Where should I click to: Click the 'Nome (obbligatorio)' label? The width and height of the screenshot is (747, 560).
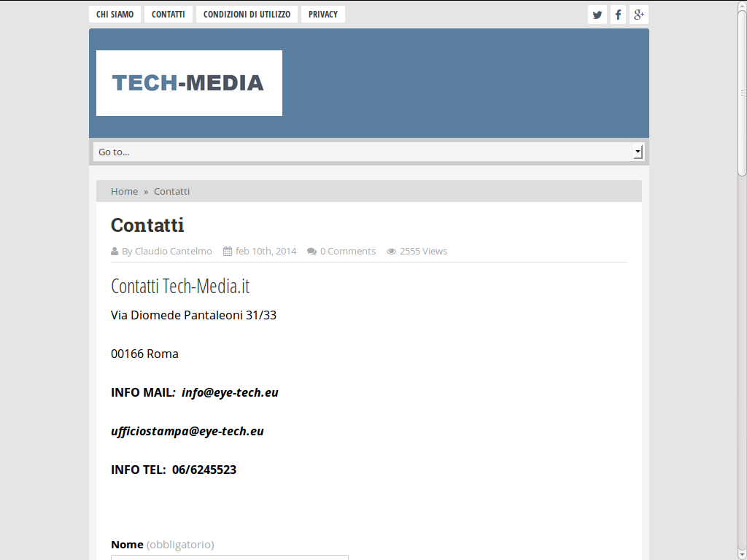163,544
